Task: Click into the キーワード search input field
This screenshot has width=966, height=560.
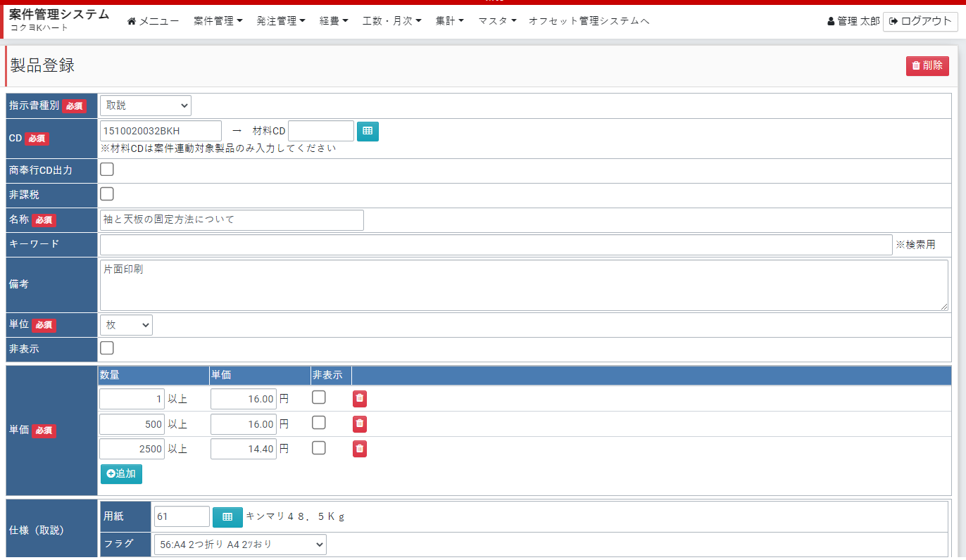Action: [x=496, y=245]
